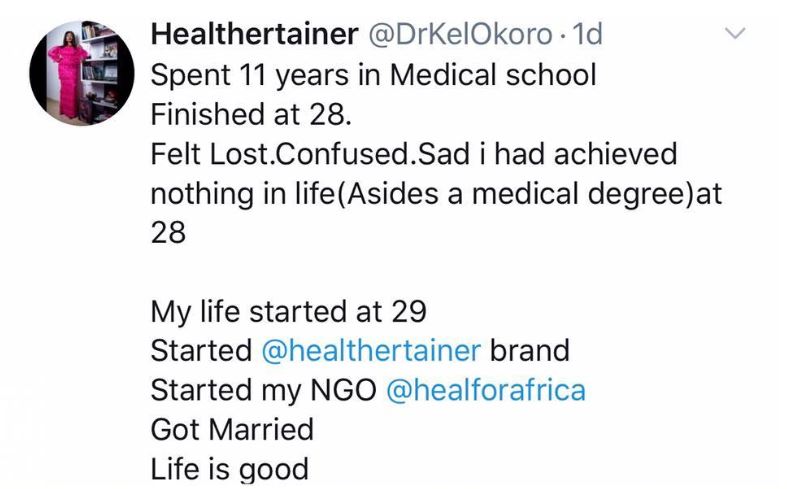Click "medical degree" in the tweet
The height and width of the screenshot is (489, 787).
pos(580,194)
